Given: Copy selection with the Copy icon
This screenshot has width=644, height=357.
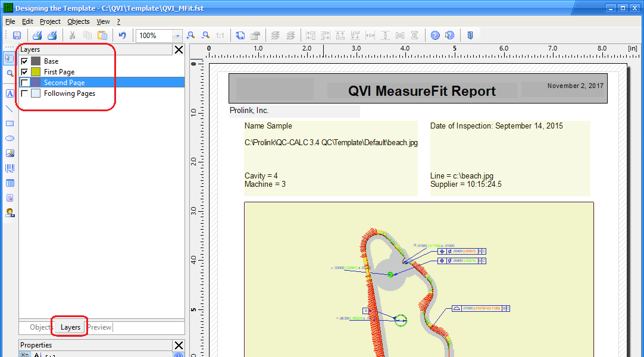Looking at the screenshot, I should tap(87, 36).
